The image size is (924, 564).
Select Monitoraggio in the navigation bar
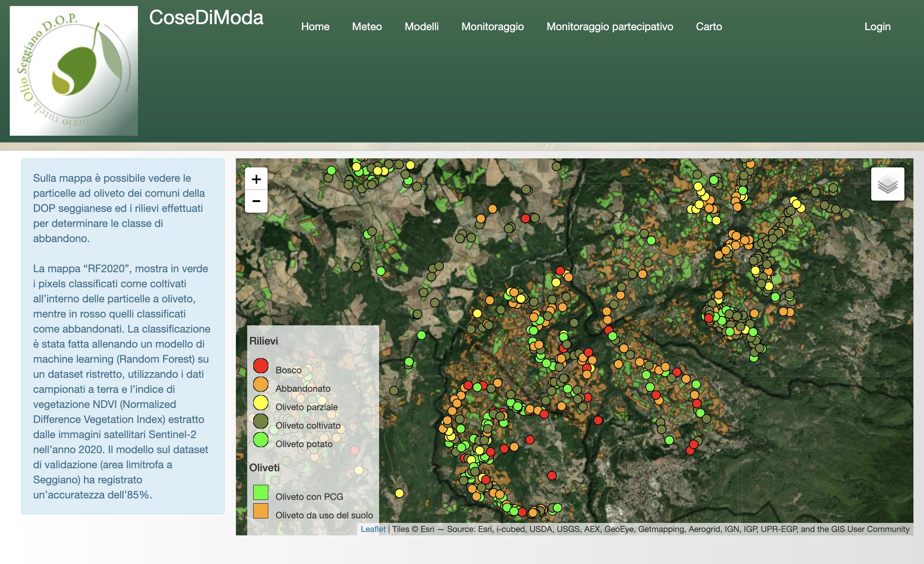493,26
